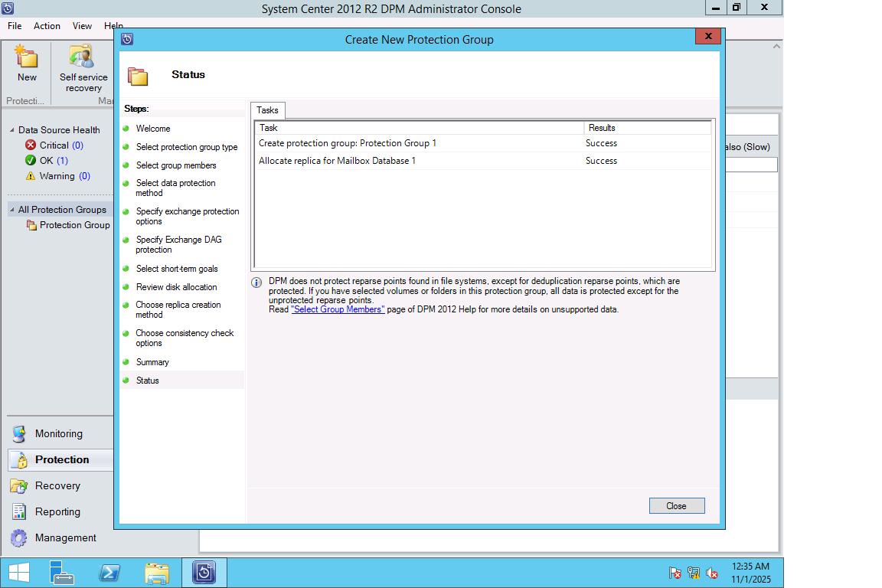The width and height of the screenshot is (882, 588).
Task: Click the DPM console taskbar button
Action: pyautogui.click(x=204, y=573)
